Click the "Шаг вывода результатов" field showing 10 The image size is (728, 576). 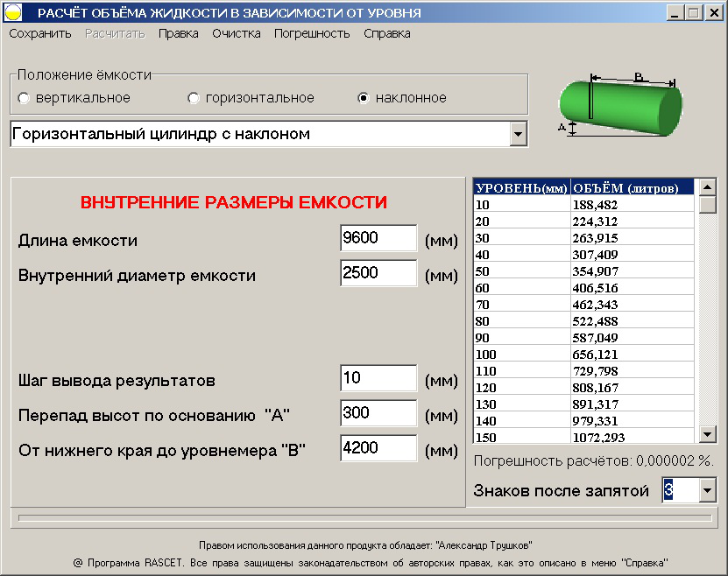[378, 377]
